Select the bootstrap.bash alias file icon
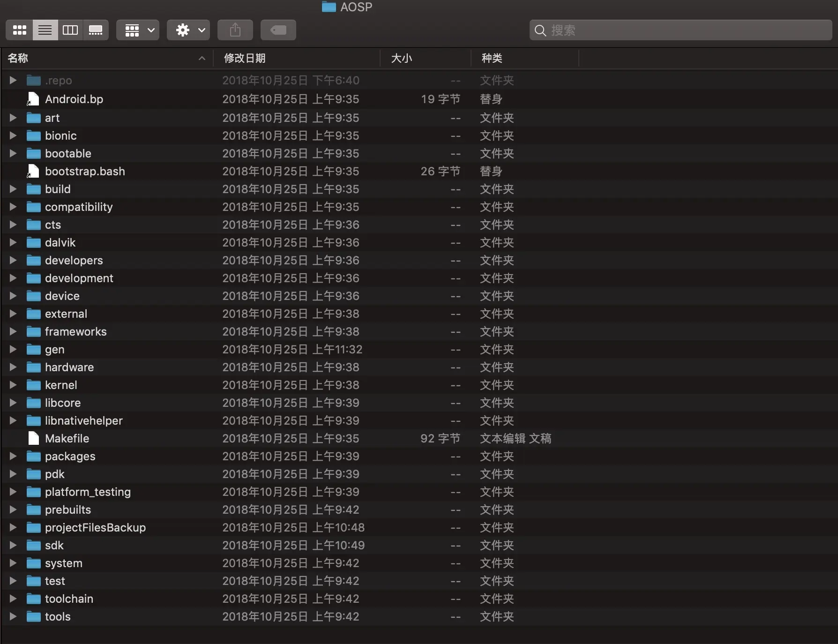 (33, 171)
